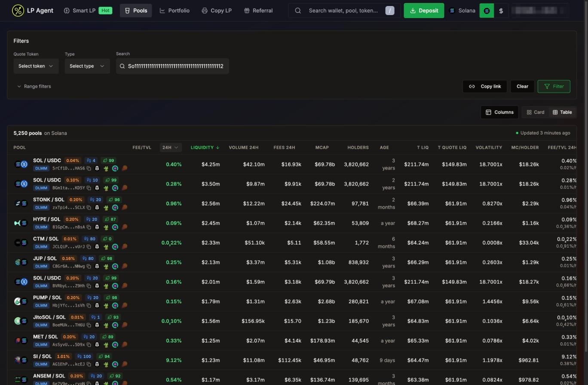Click the MCAP column header
The width and height of the screenshot is (588, 385).
322,147
